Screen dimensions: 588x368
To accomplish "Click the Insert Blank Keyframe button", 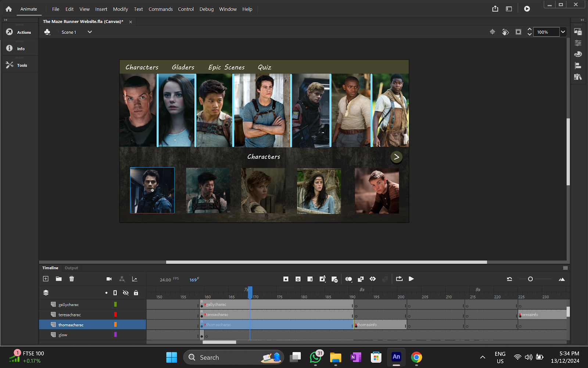I will pos(298,279).
